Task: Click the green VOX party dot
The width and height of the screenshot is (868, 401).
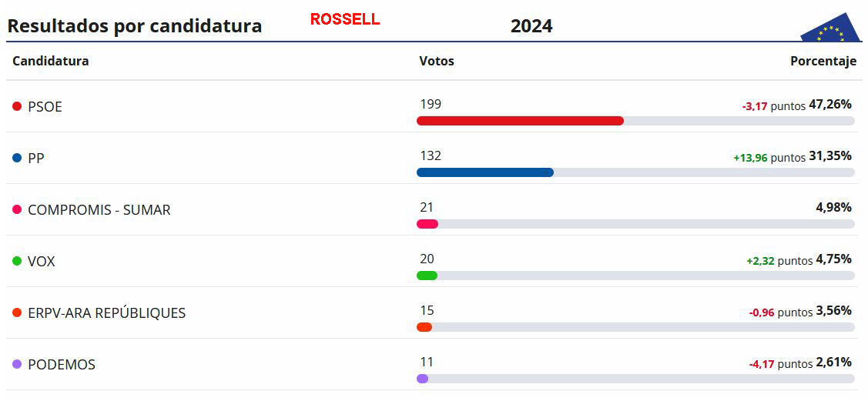Action: pos(17,262)
